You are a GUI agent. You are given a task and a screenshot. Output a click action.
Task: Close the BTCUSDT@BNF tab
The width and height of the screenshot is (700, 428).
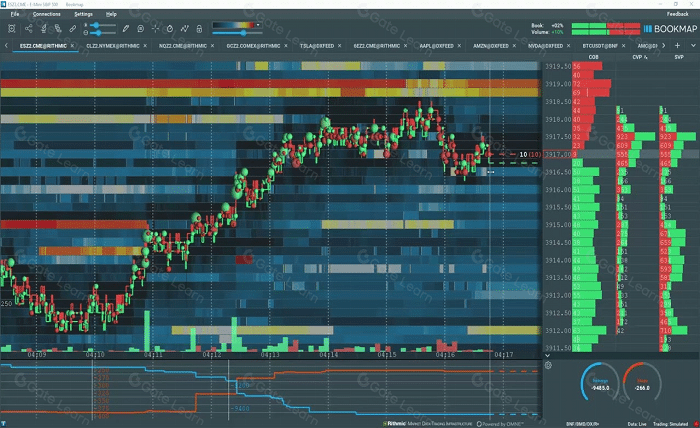[623, 46]
